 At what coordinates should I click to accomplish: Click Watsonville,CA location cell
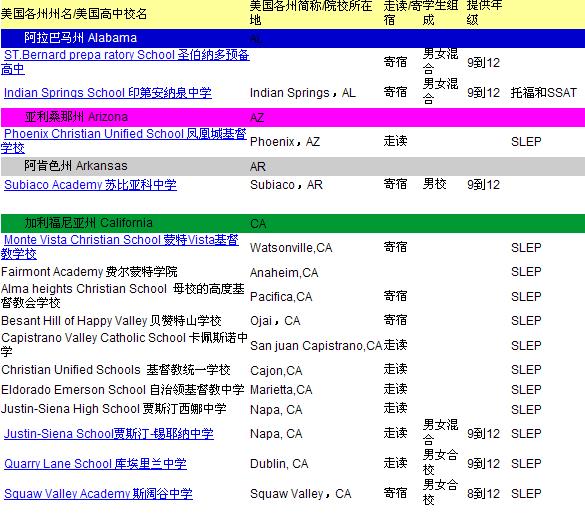(291, 248)
